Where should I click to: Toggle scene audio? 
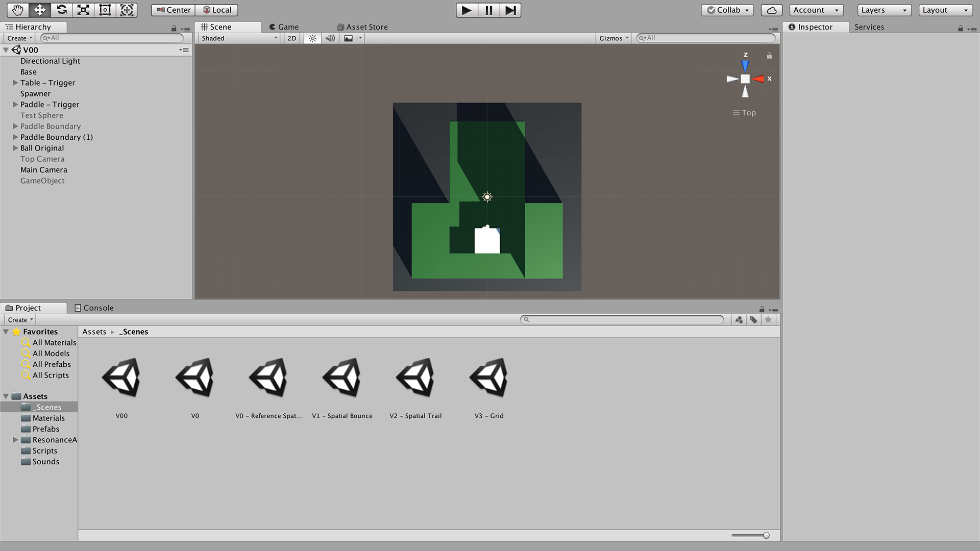[x=330, y=38]
